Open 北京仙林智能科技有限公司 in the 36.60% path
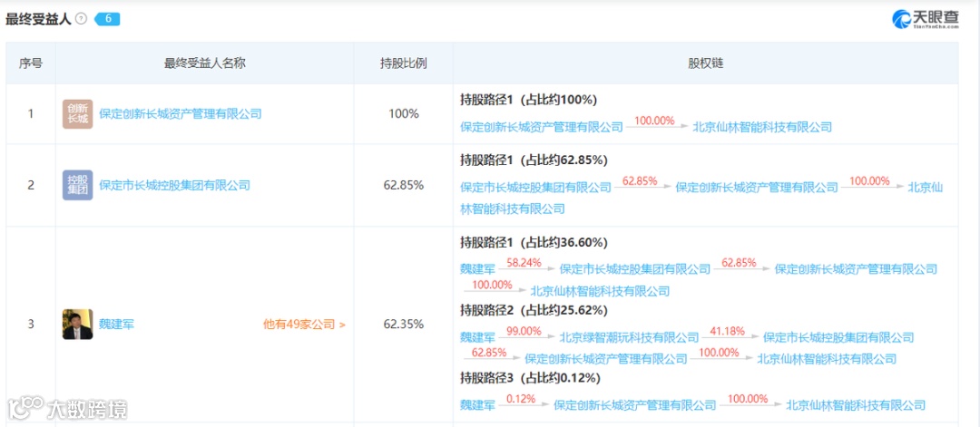Viewport: 980px width, 427px height. pos(600,291)
